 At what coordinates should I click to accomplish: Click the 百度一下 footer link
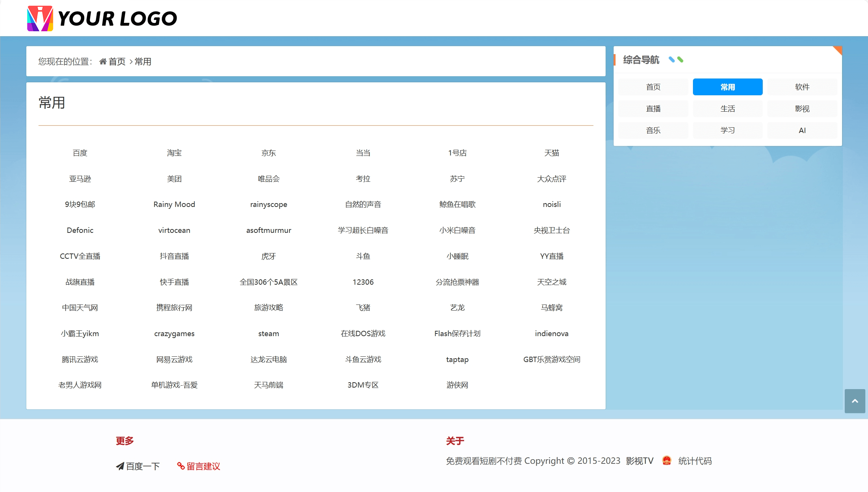coord(143,466)
